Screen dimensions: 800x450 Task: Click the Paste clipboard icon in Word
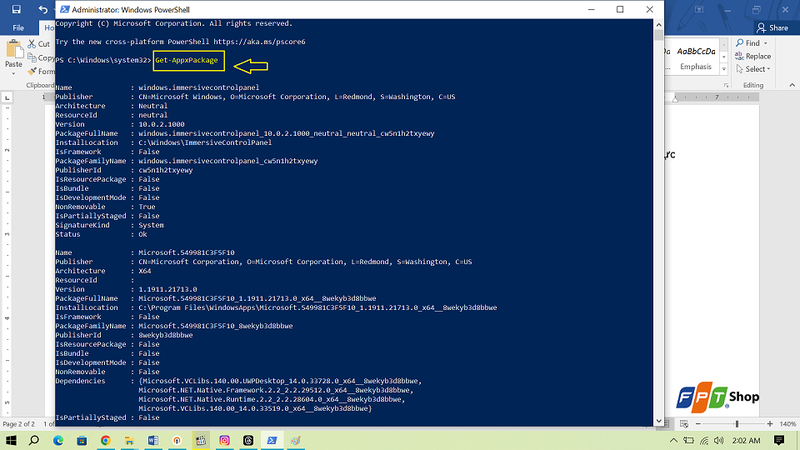tap(14, 50)
